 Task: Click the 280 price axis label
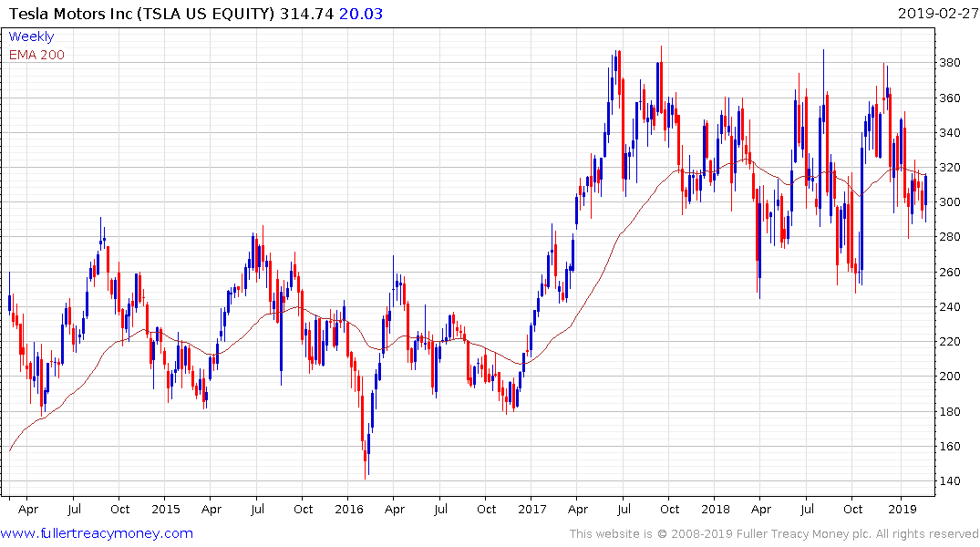point(949,237)
